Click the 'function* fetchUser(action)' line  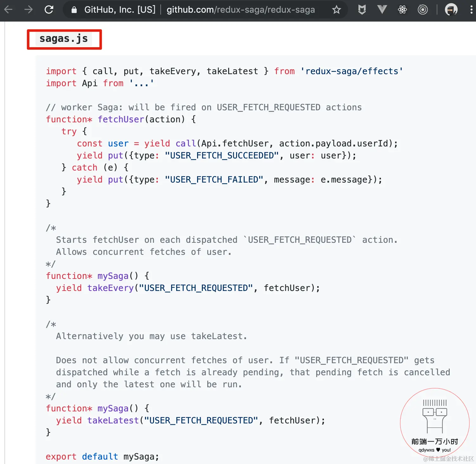tap(121, 119)
